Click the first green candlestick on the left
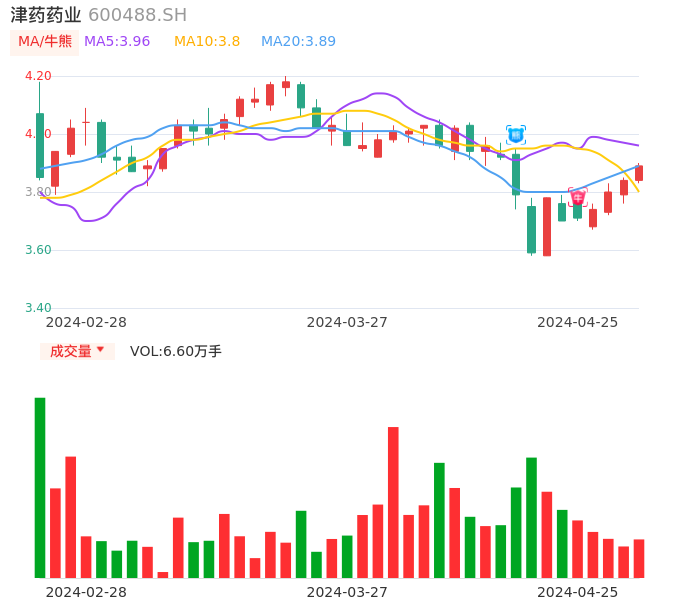The height and width of the screenshot is (606, 686). click(x=40, y=145)
